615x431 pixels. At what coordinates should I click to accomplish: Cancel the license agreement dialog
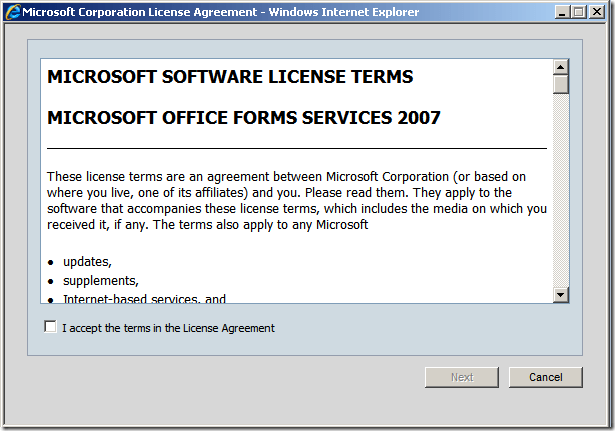[x=546, y=377]
